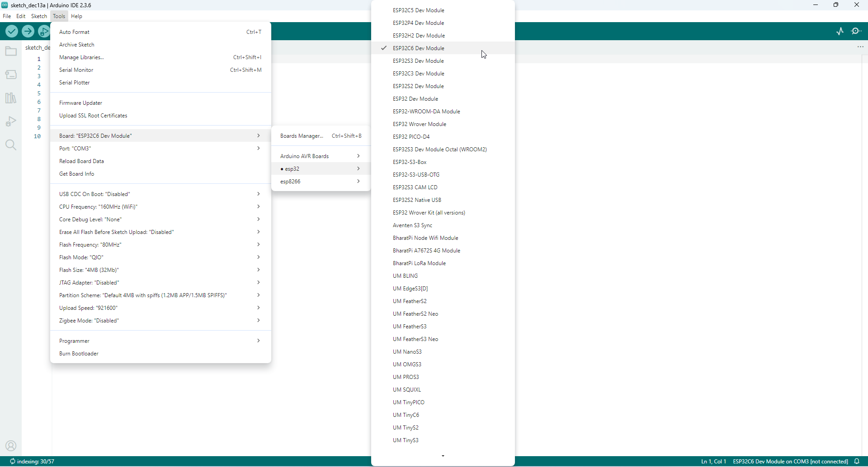Select Burn Bootloader from Tools menu
This screenshot has width=868, height=467.
coord(79,354)
